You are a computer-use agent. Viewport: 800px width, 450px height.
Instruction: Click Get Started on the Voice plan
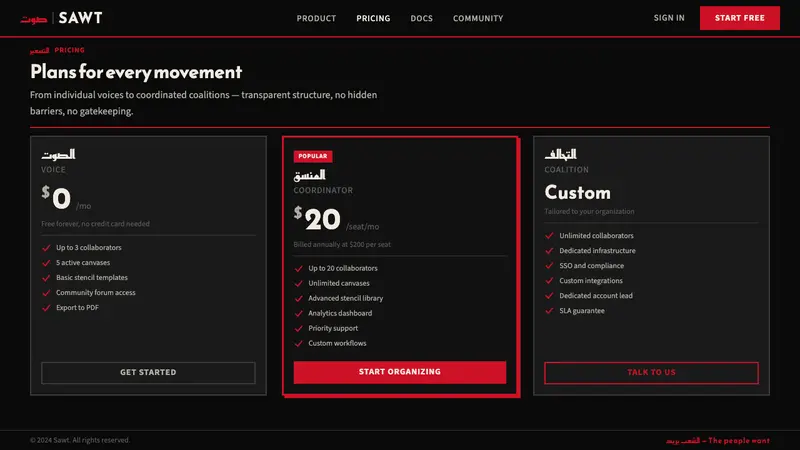coord(148,372)
